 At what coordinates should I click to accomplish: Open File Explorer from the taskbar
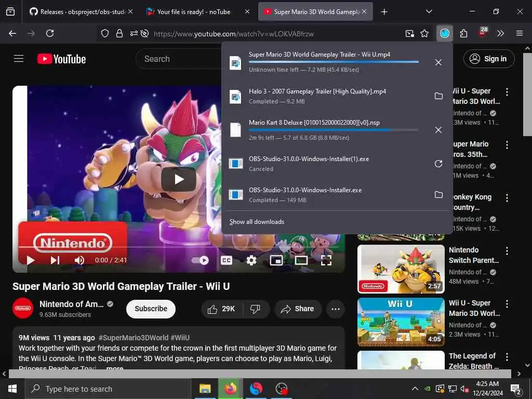[x=205, y=389]
